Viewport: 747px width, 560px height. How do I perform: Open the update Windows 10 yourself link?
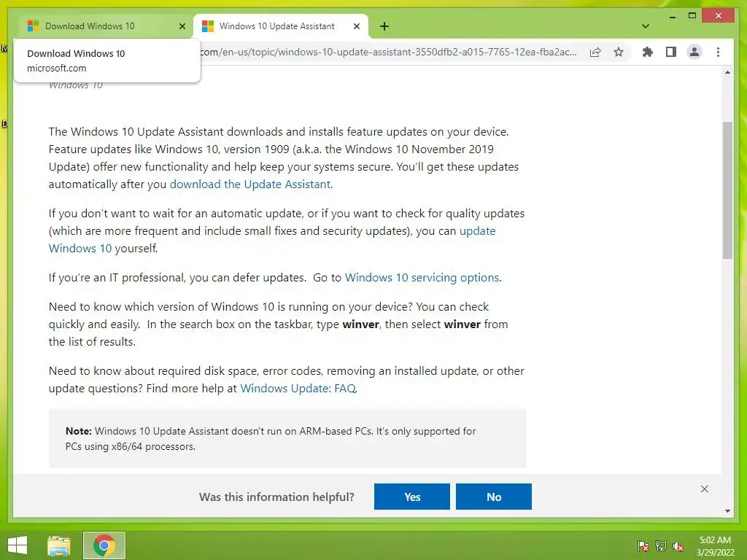click(x=477, y=231)
